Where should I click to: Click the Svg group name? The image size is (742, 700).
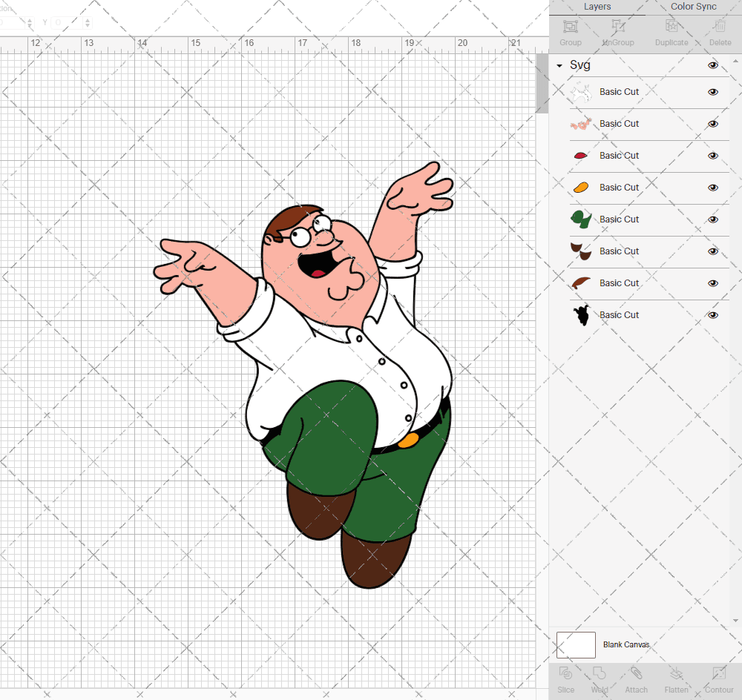click(580, 65)
